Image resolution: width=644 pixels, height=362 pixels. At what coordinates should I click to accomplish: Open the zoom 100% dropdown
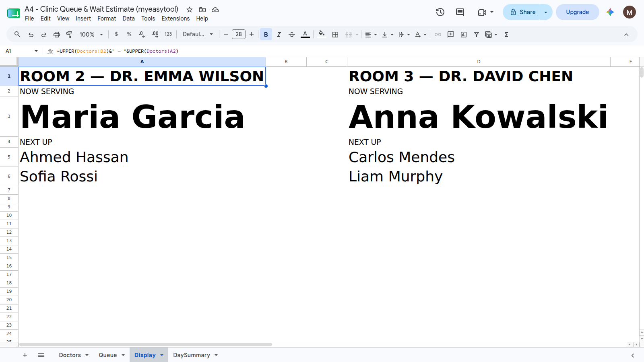point(91,35)
